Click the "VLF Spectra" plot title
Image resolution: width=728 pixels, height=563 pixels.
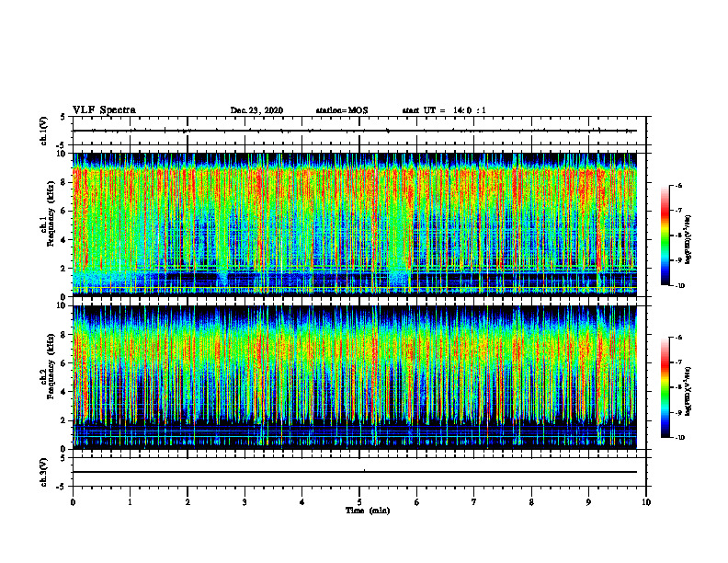tap(104, 110)
